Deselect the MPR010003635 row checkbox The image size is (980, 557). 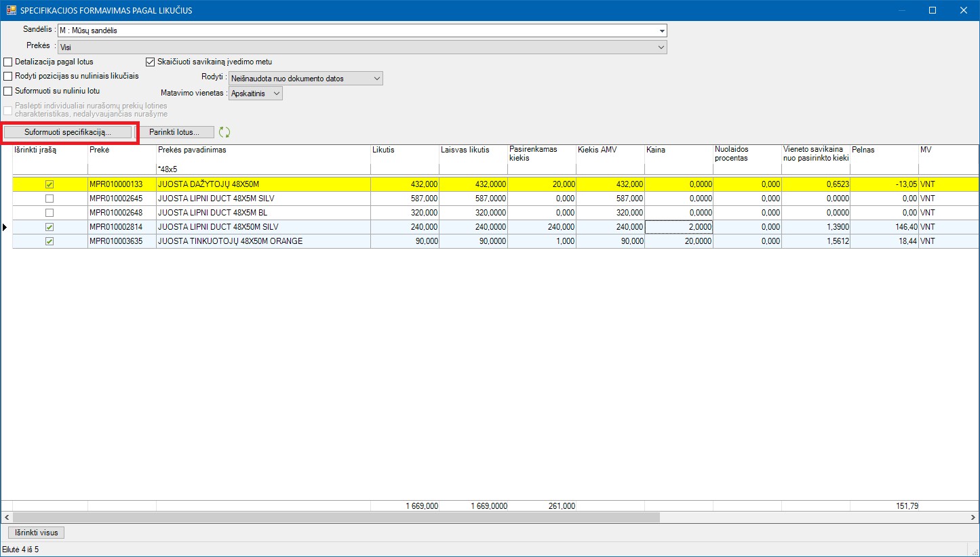click(x=50, y=241)
